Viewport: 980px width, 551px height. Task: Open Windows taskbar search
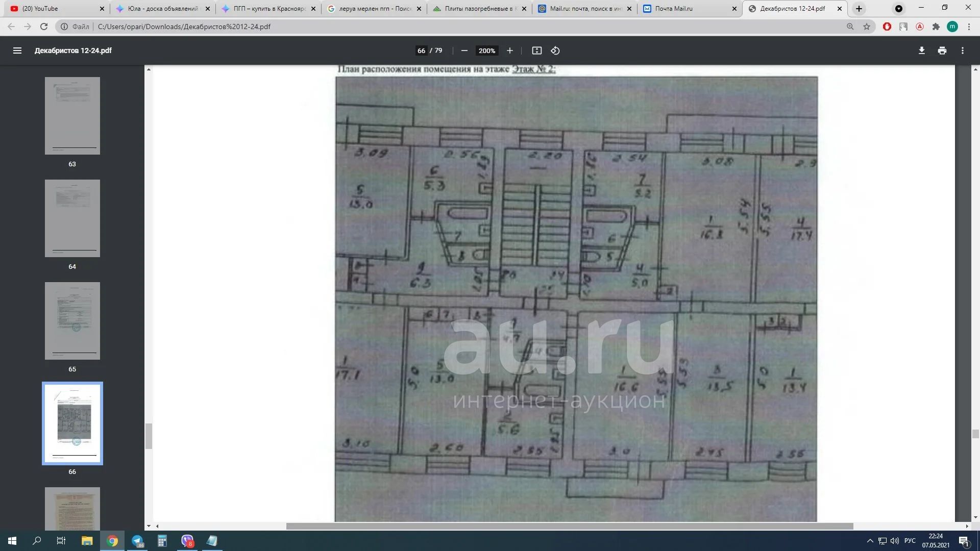tap(37, 541)
